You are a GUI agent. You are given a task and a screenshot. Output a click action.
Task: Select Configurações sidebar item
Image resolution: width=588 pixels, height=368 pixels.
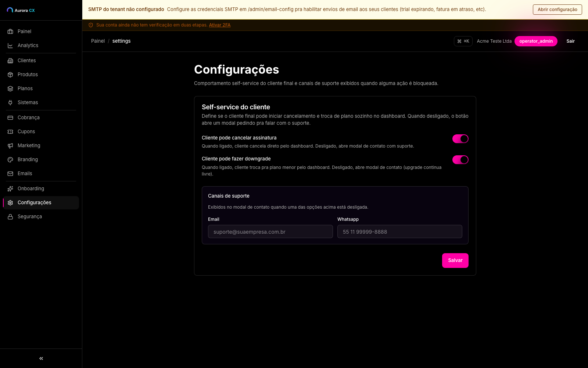pyautogui.click(x=41, y=203)
